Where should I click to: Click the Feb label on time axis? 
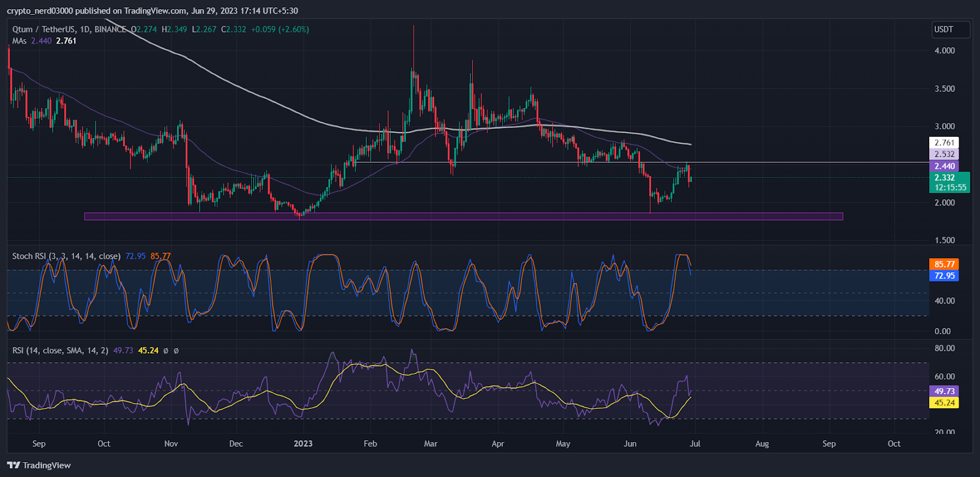coord(371,444)
